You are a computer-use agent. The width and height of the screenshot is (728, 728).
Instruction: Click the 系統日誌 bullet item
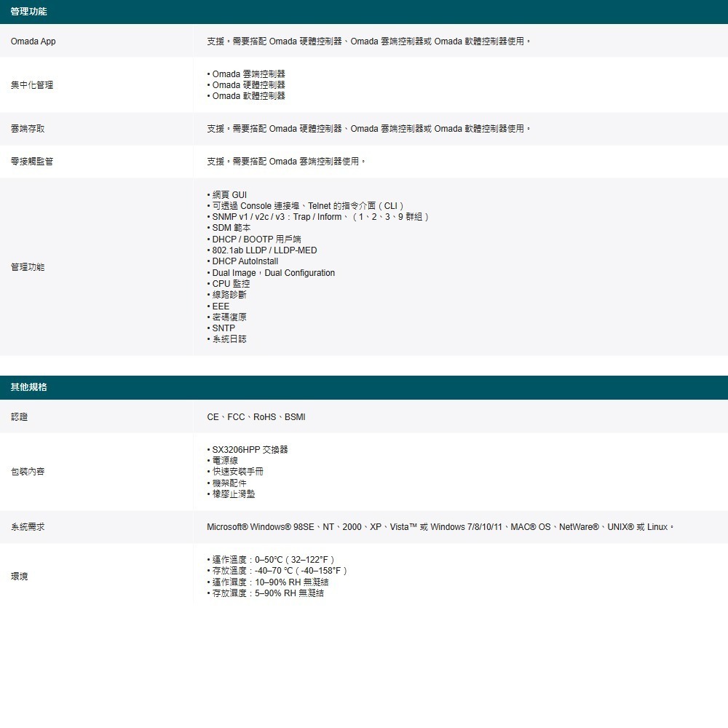tap(227, 339)
